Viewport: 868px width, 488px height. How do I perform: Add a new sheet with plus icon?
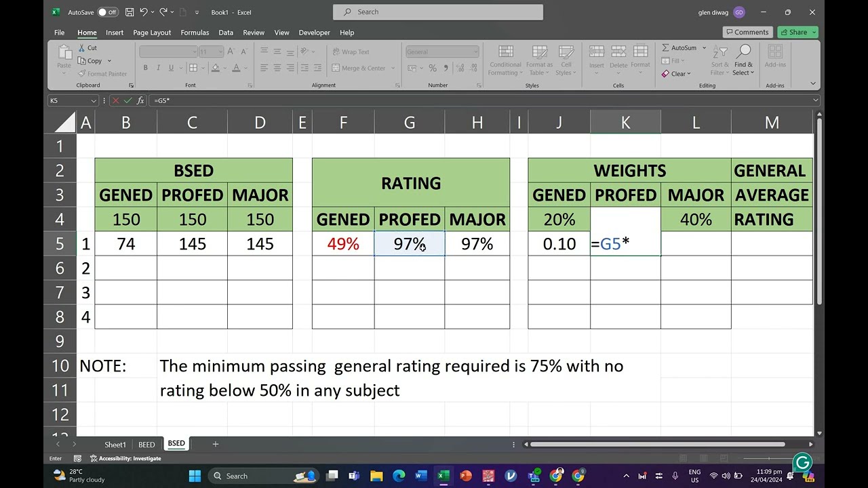click(x=215, y=444)
